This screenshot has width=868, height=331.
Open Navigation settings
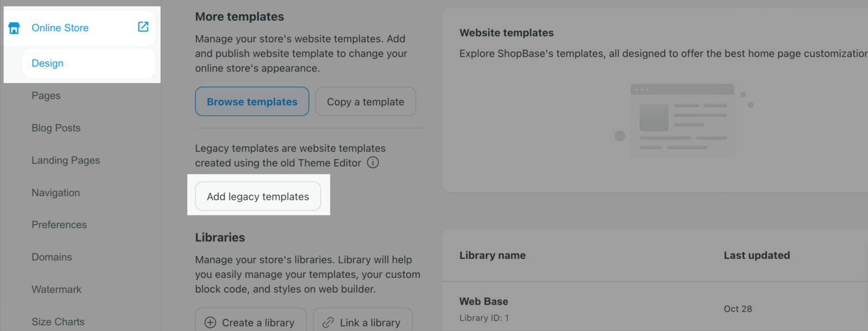(x=56, y=193)
